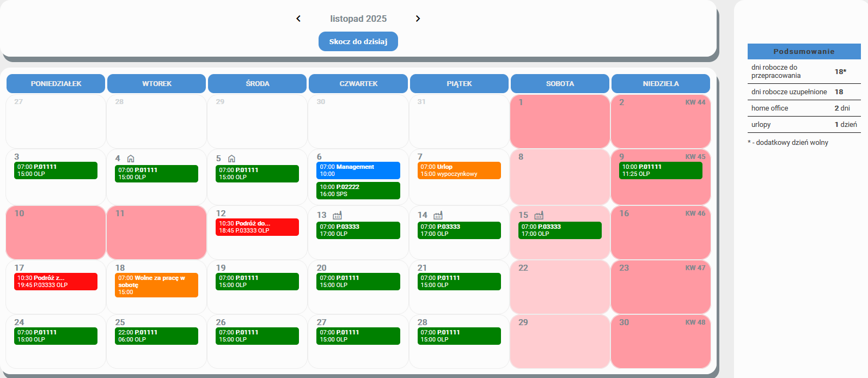This screenshot has height=378, width=868.
Task: Click the factory icon on day 15
Action: 539,215
